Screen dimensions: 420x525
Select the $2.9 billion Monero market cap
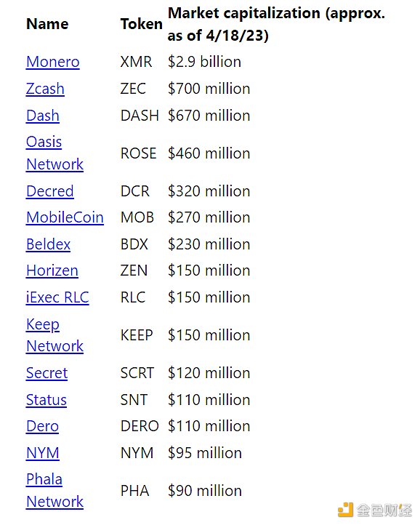[x=204, y=62]
